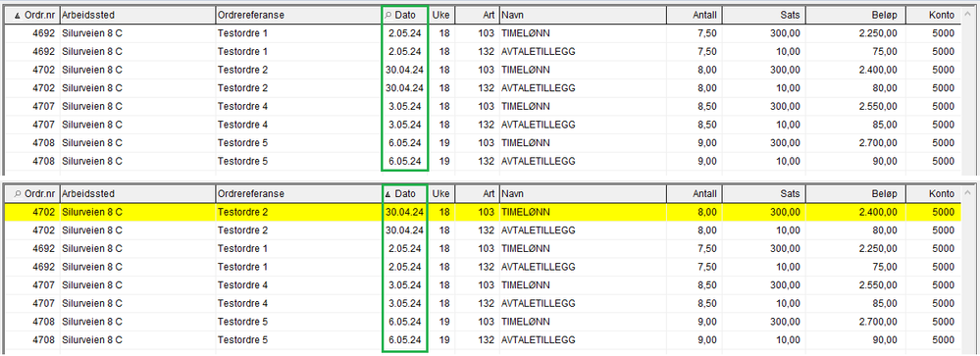The width and height of the screenshot is (980, 356).
Task: Click the magnifier icon in upper table's Dato header
Action: tap(388, 15)
